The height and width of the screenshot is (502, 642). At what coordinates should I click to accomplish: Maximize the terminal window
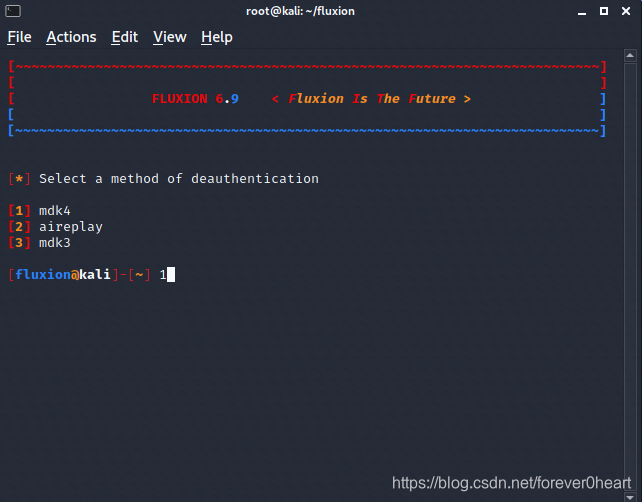pos(604,11)
